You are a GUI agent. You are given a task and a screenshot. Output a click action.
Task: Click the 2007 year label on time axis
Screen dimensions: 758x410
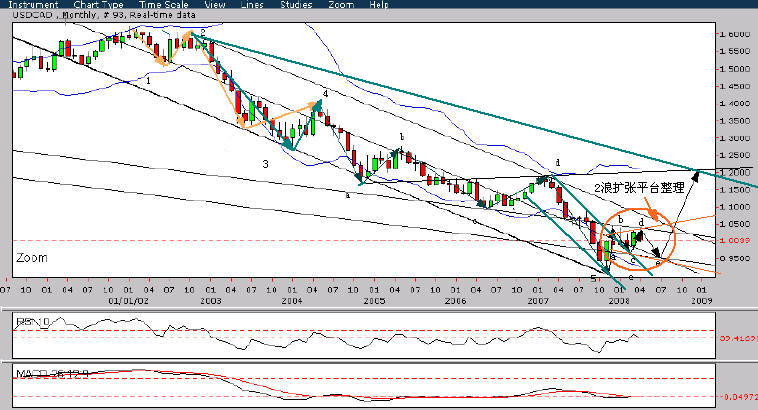coord(538,301)
